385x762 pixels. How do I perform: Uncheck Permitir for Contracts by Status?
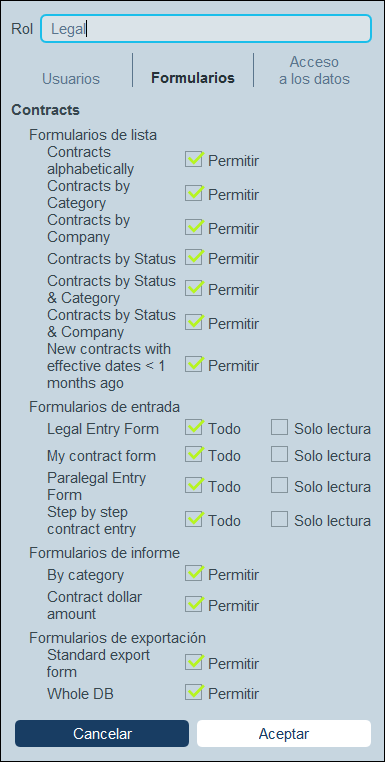pyautogui.click(x=193, y=257)
